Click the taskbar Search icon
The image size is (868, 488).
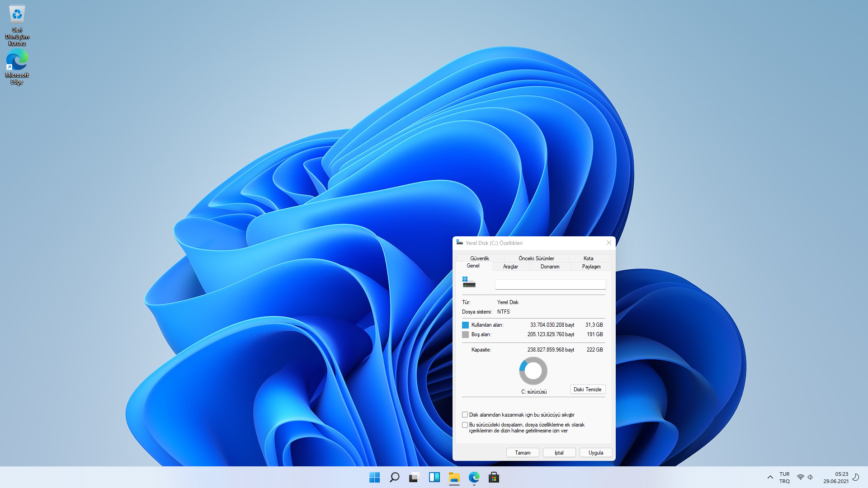coord(394,477)
